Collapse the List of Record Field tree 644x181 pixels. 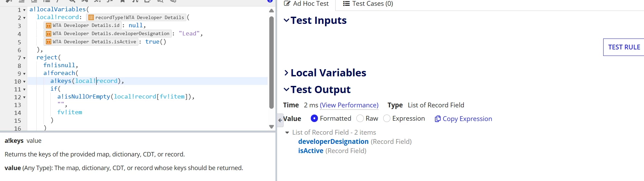pyautogui.click(x=287, y=133)
